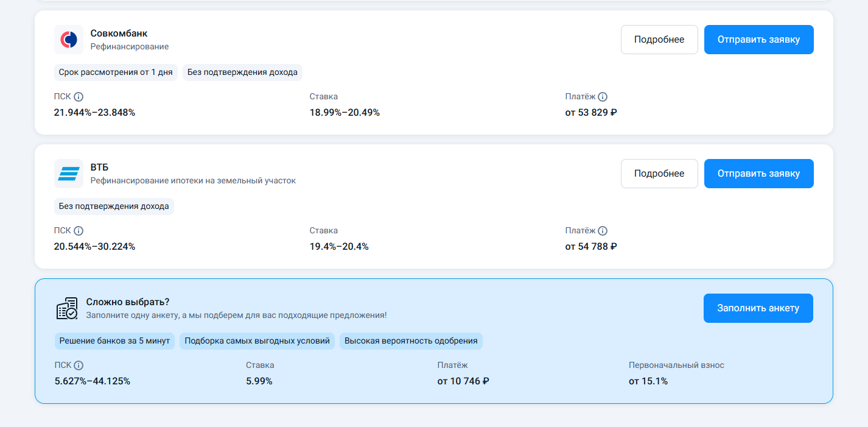
Task: Click Без подтверждения дохода tag in ВТБ card
Action: point(114,206)
